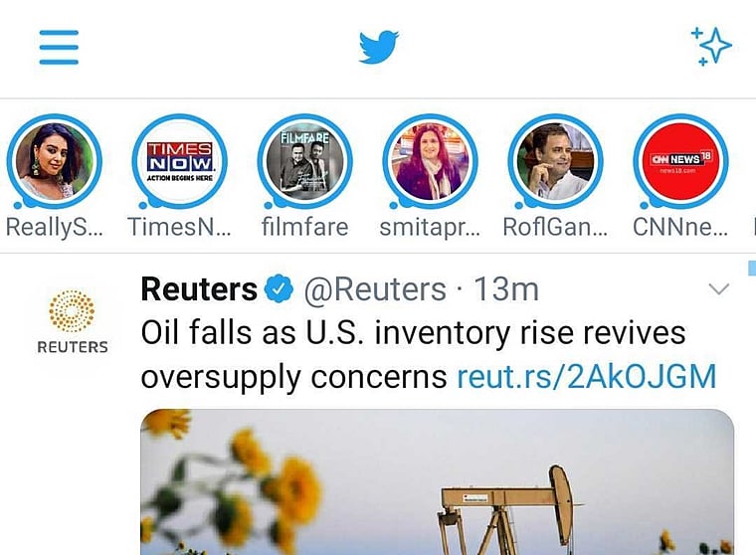
Task: Tap the sparkle timeline options icon
Action: [711, 46]
